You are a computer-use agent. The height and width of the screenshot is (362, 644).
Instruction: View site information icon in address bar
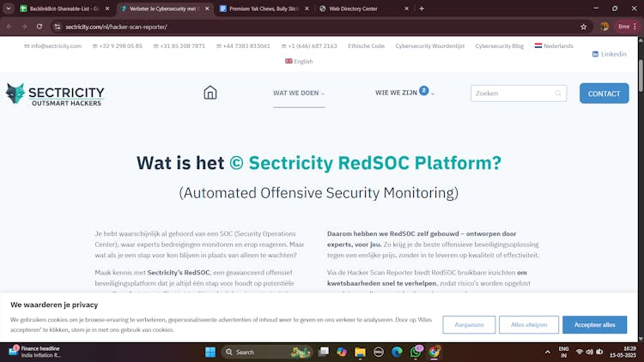coord(58,27)
